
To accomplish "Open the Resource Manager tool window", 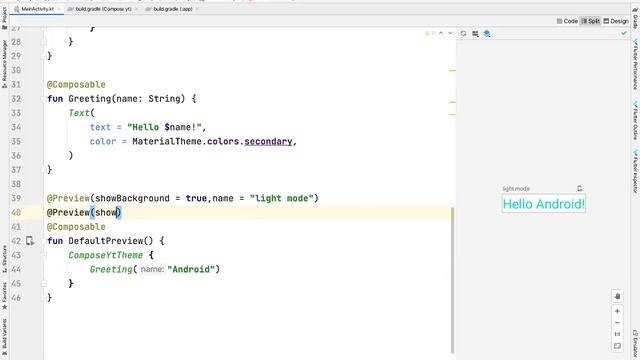I will click(x=4, y=64).
